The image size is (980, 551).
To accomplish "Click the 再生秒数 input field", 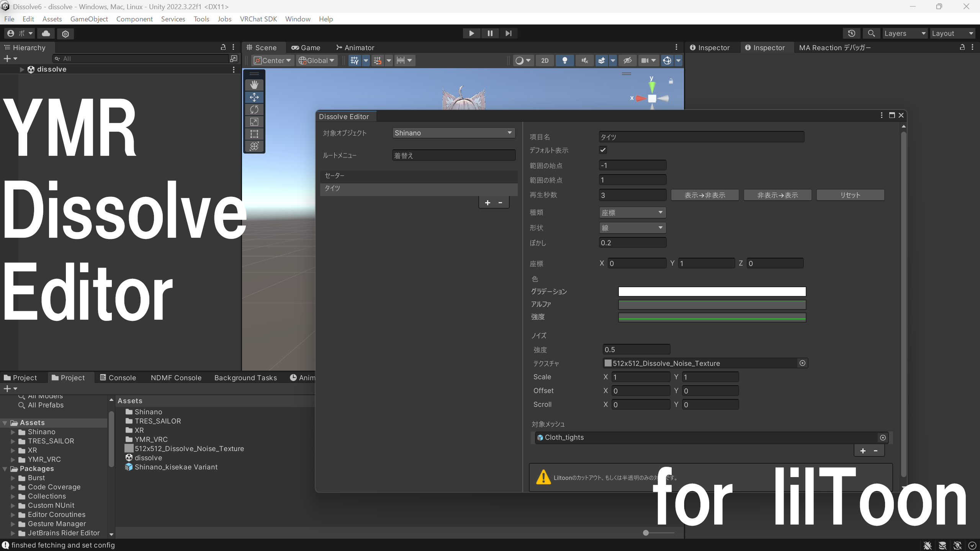I will tap(632, 195).
